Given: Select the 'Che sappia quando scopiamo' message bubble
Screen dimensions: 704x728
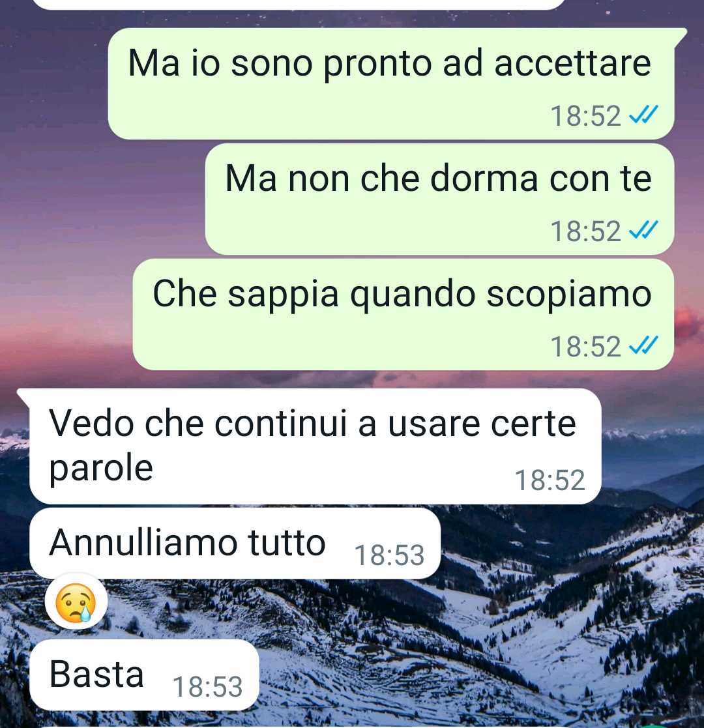Looking at the screenshot, I should coord(403,314).
